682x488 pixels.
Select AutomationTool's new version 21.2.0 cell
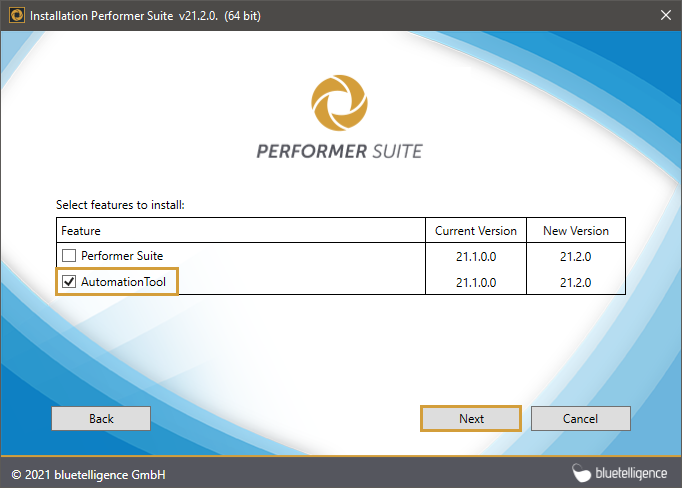[576, 283]
